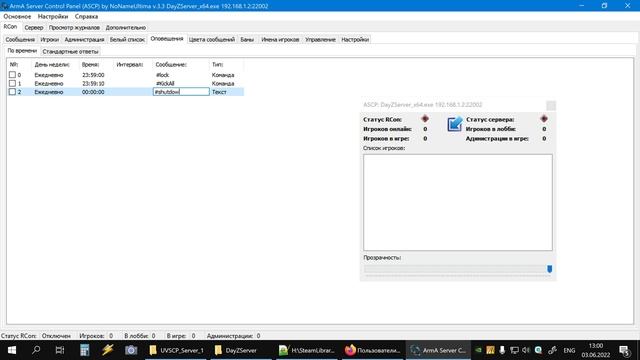
Task: Open the Белый список sub-tab
Action: (127, 40)
